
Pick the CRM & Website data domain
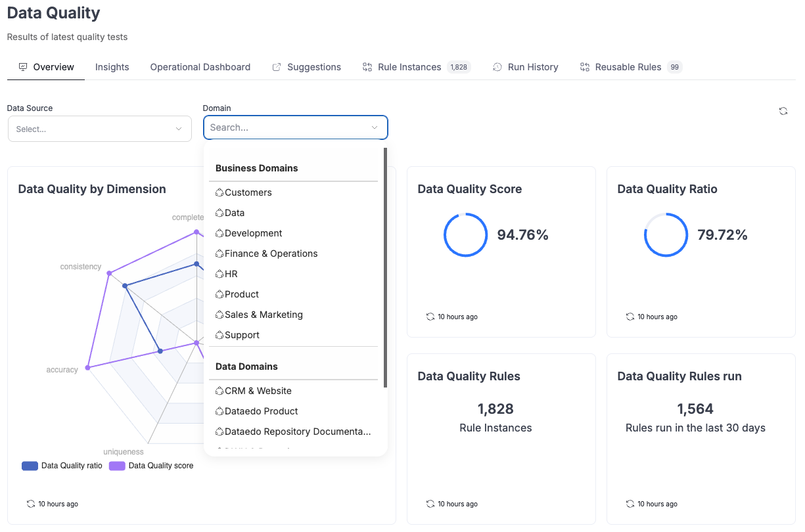(293, 391)
